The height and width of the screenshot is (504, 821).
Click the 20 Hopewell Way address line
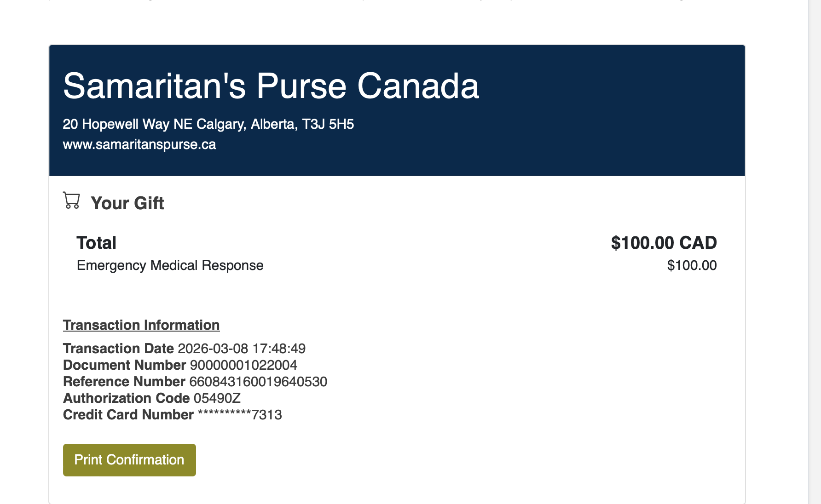(208, 124)
